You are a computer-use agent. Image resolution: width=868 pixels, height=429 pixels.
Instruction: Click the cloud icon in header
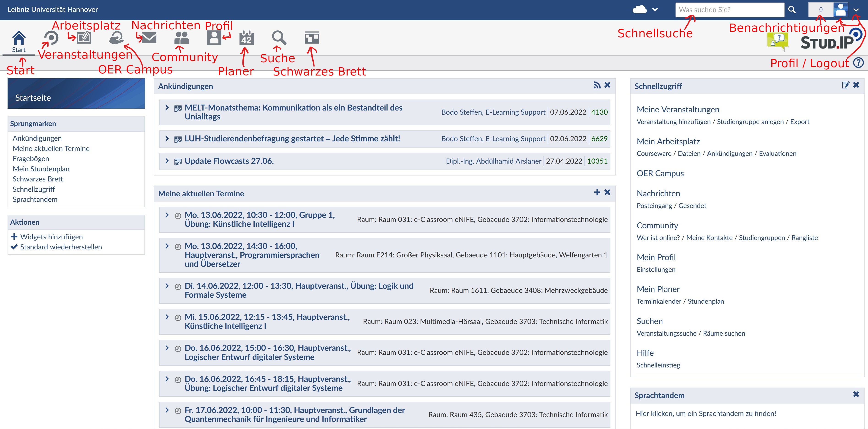coord(639,9)
